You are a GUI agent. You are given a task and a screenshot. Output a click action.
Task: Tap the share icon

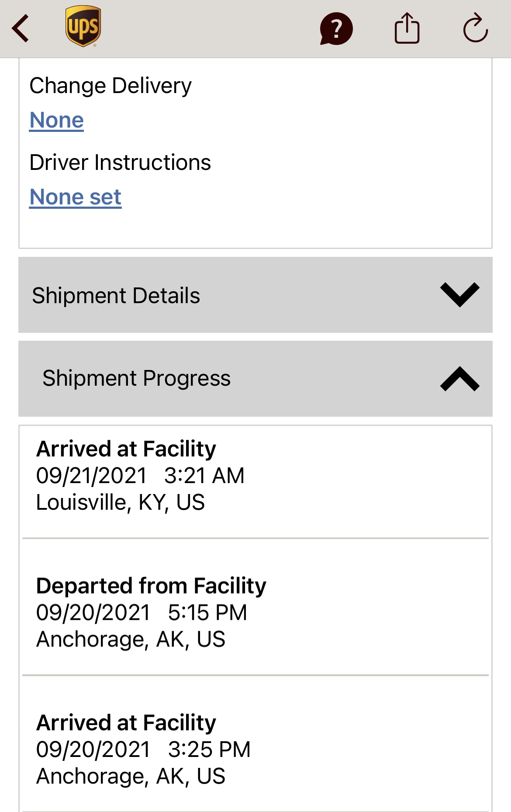[407, 28]
